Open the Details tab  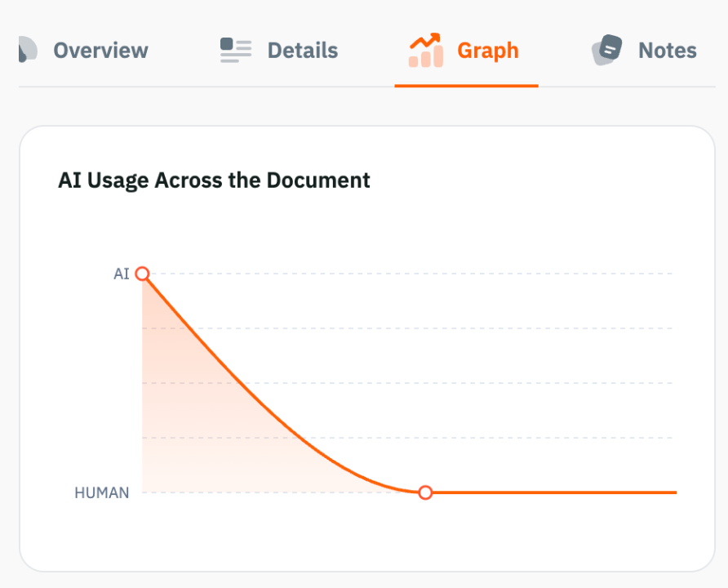(279, 50)
